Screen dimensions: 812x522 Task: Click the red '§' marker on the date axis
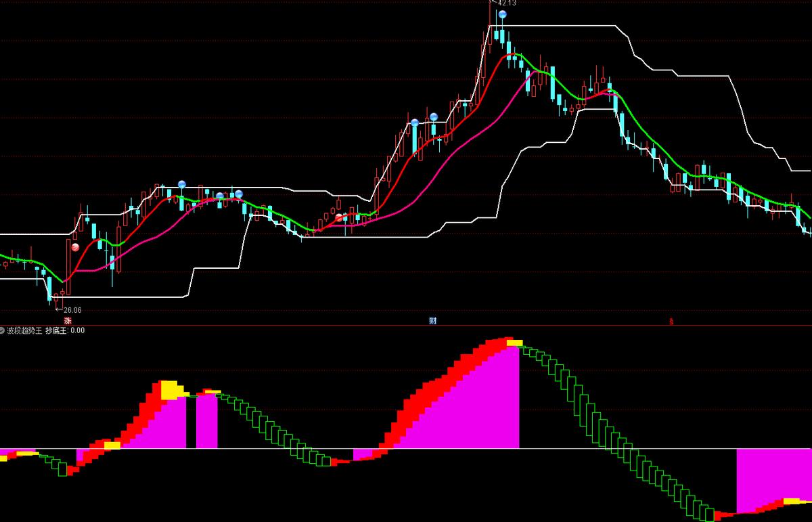(x=672, y=321)
